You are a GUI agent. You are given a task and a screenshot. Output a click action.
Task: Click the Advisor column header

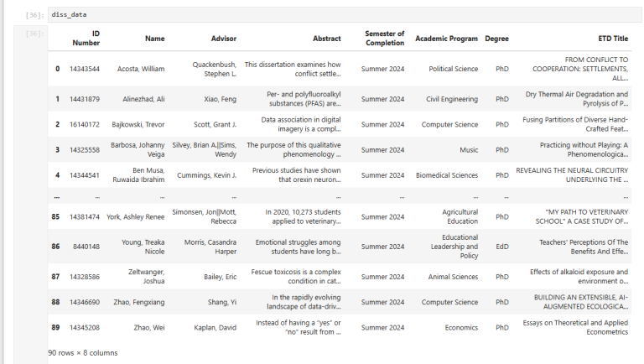[x=221, y=39]
